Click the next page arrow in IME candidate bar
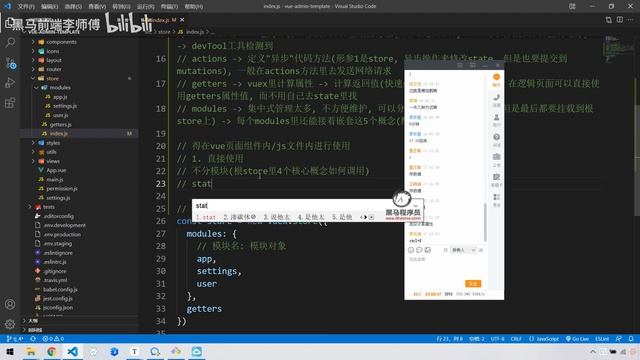Screen dimensions: 640x360 365,217
